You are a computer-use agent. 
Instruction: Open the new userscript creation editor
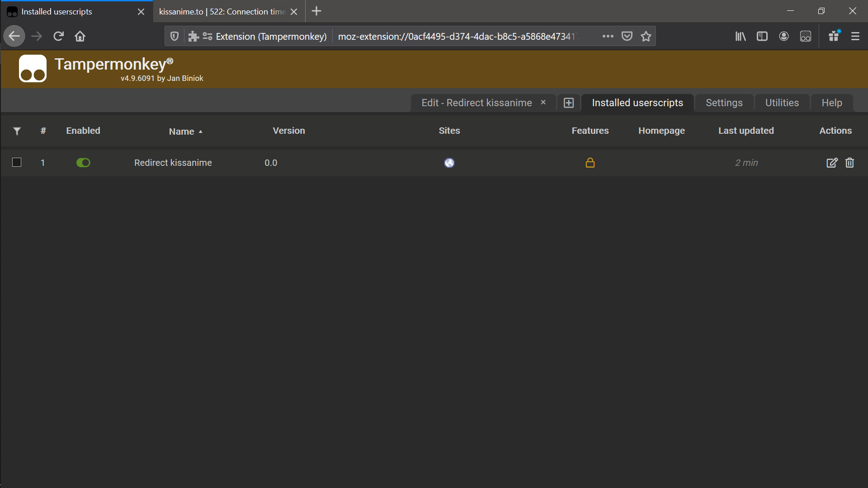[x=569, y=103]
